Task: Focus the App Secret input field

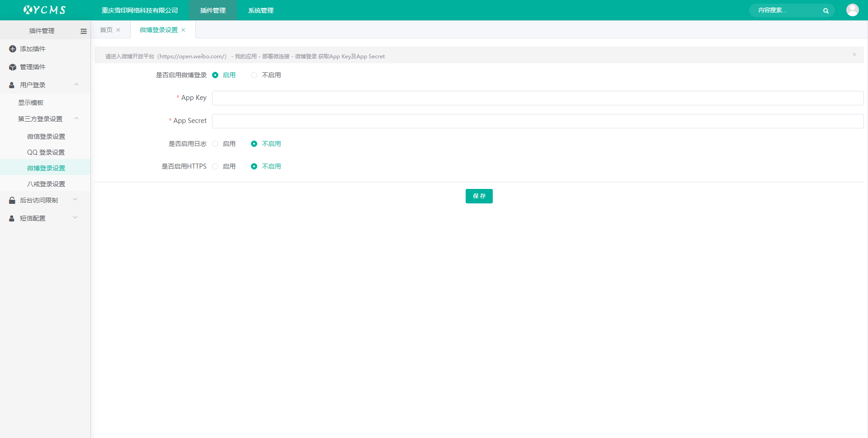Action: pyautogui.click(x=538, y=121)
